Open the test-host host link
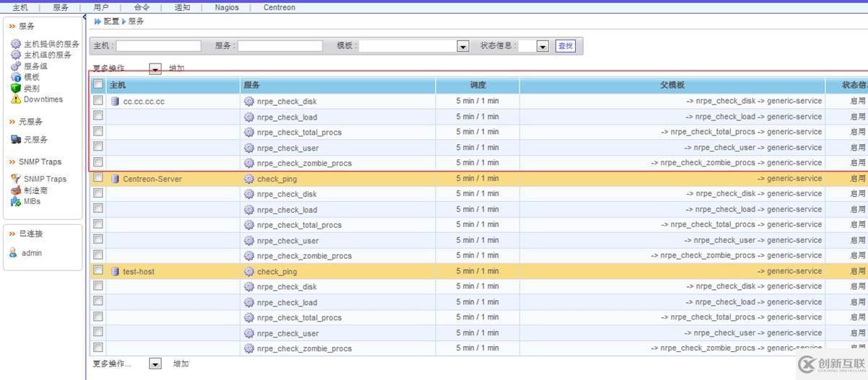This screenshot has height=380, width=868. (139, 272)
